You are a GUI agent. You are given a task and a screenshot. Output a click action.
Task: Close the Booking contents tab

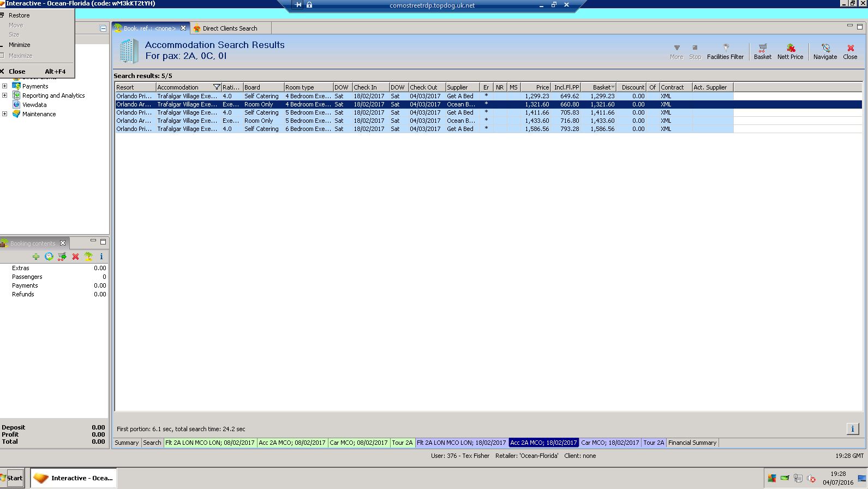click(x=63, y=243)
